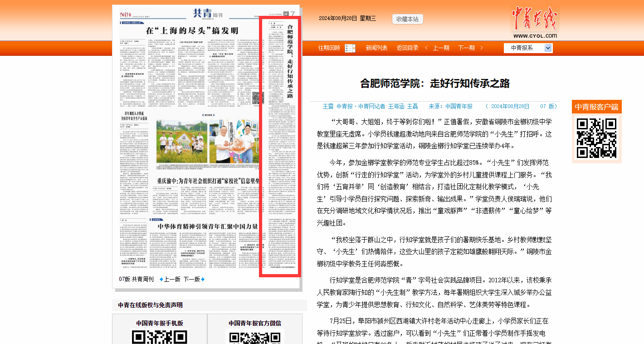Click the red-highlighted 合肥师范学院 article column
Viewport: 644px width, 344px height.
pos(279,147)
